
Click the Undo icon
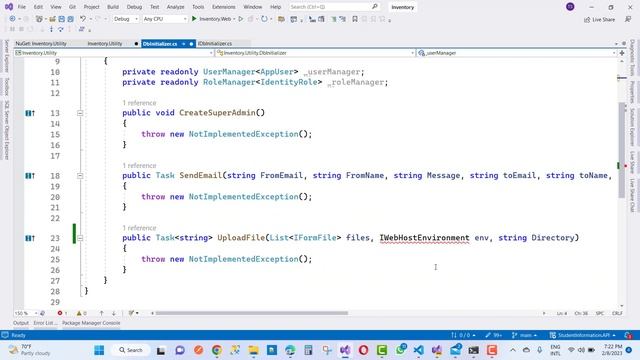click(83, 19)
